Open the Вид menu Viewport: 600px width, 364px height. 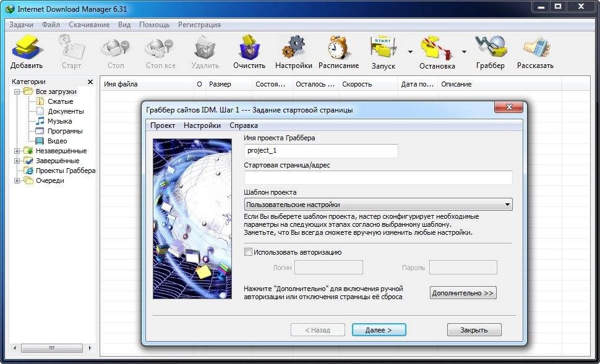(124, 25)
